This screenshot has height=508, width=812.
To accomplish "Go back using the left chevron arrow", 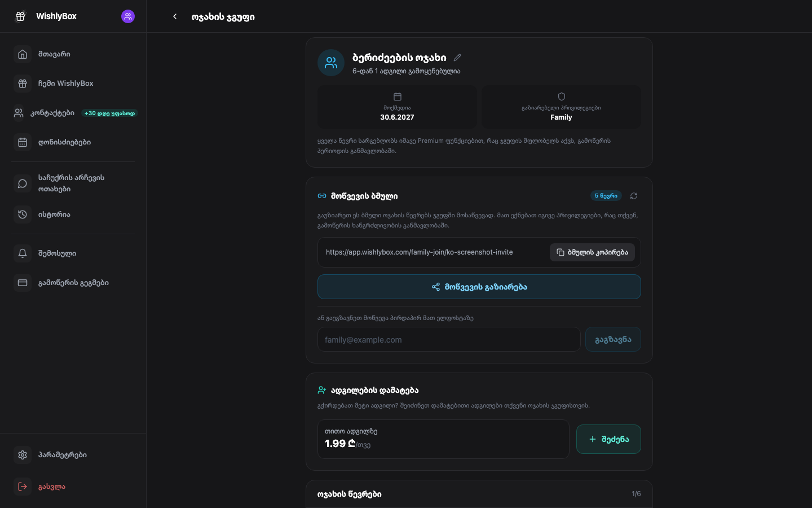I will click(x=175, y=16).
